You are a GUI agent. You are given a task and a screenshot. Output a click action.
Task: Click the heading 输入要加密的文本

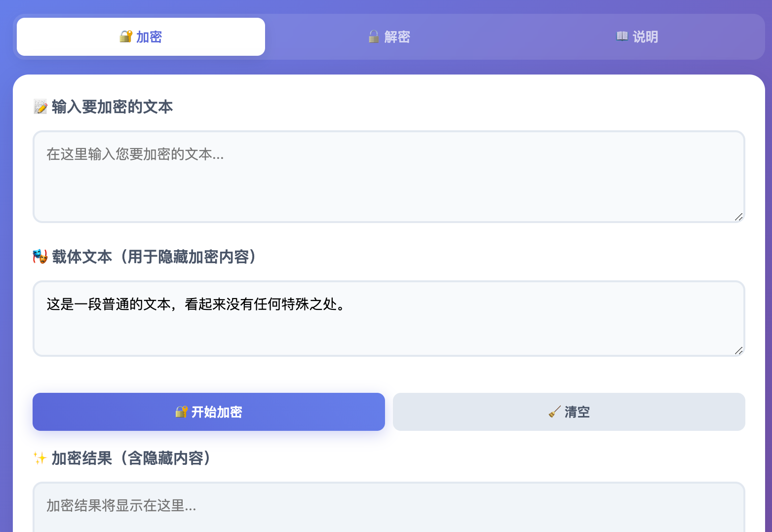pos(113,107)
